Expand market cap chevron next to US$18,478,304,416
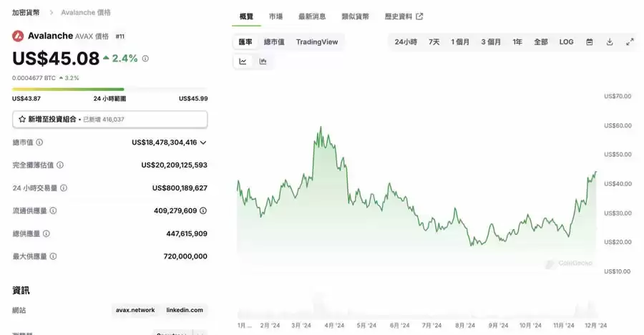The image size is (644, 335). [203, 142]
